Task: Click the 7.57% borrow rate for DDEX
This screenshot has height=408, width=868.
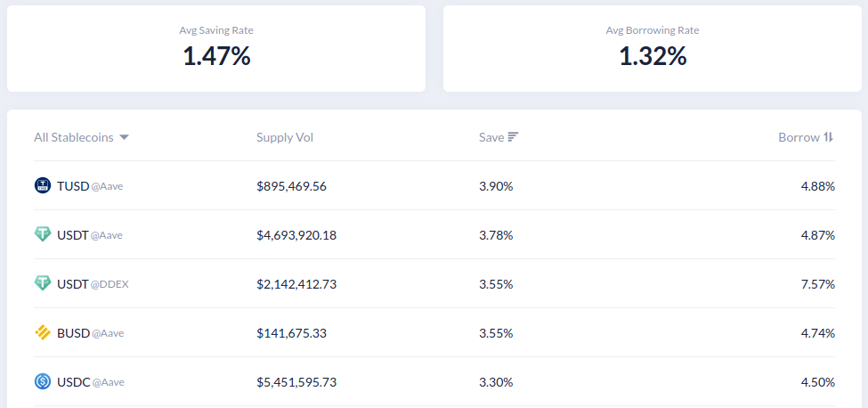Action: pos(817,284)
